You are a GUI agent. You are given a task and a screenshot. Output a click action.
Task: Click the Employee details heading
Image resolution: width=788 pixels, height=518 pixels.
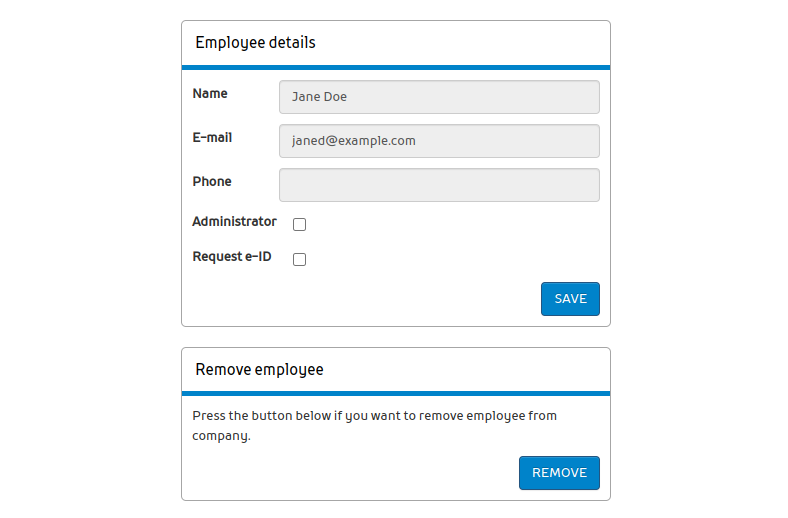[x=255, y=43]
